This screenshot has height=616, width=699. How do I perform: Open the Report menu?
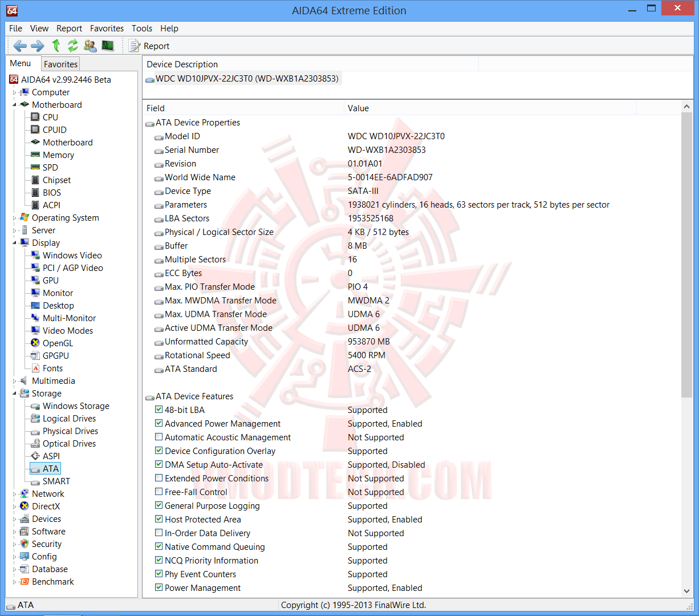70,29
